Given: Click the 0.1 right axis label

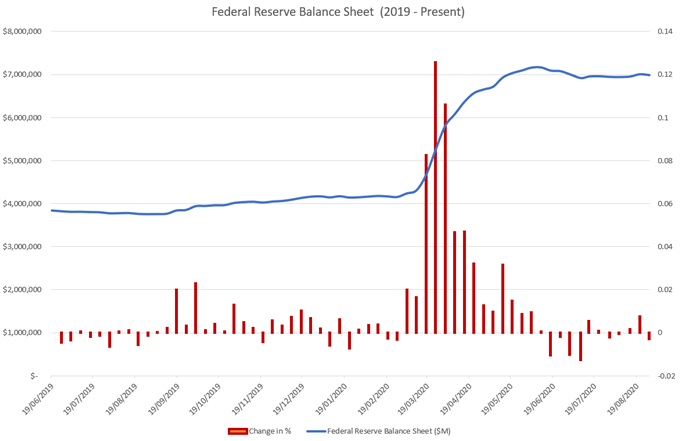Looking at the screenshot, I should pos(663,118).
